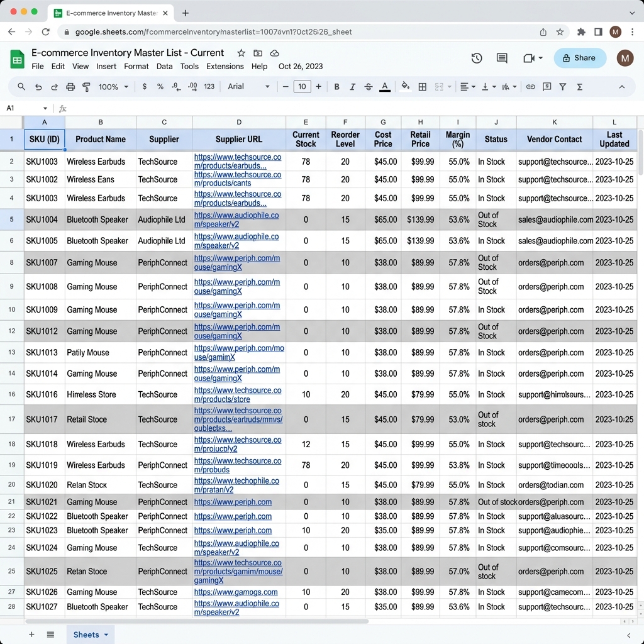The width and height of the screenshot is (644, 644).
Task: Click the search menus magnifier icon
Action: point(21,87)
